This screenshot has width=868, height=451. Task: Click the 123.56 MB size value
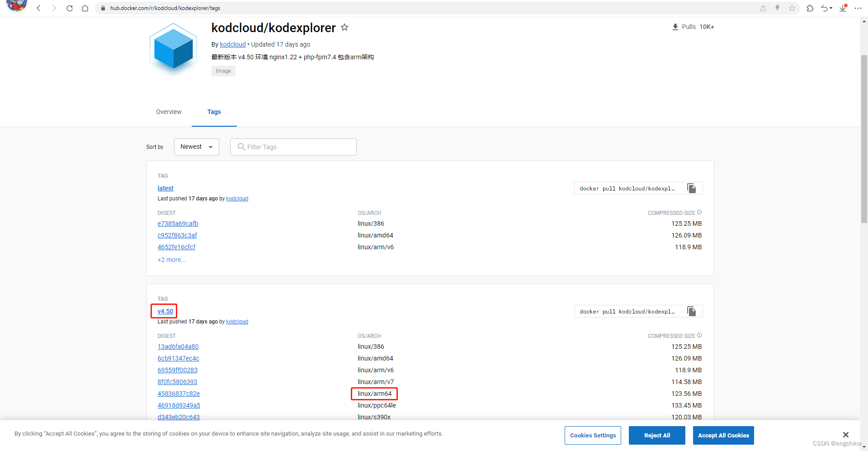(x=686, y=394)
